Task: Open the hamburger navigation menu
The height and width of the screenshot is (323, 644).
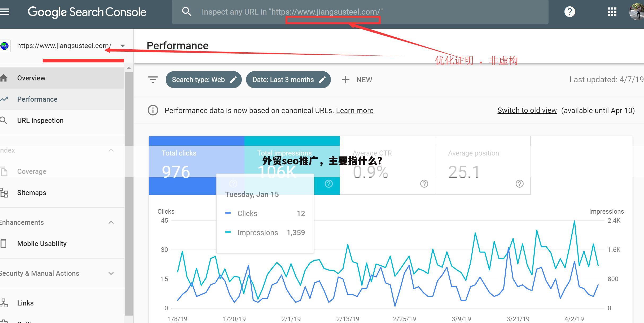Action: 5,11
